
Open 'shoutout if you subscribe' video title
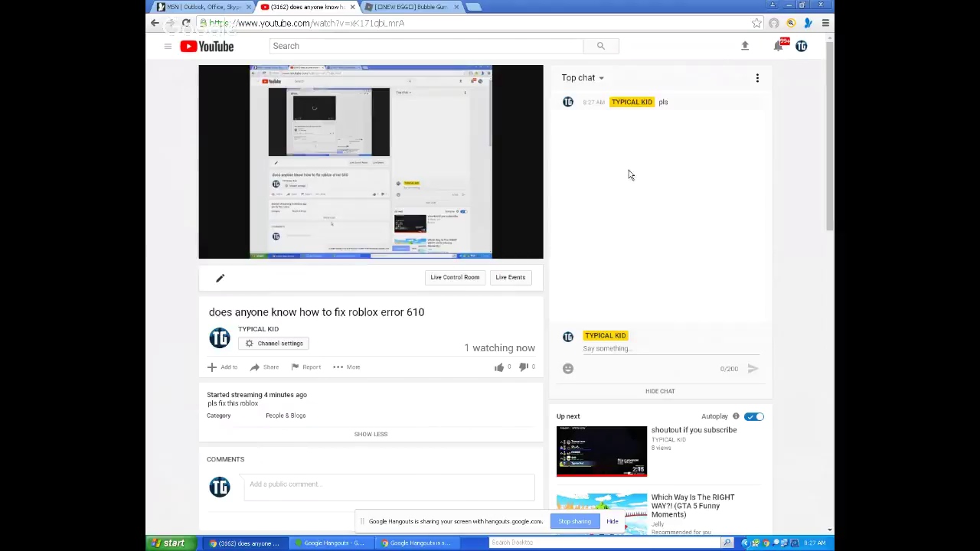[694, 430]
